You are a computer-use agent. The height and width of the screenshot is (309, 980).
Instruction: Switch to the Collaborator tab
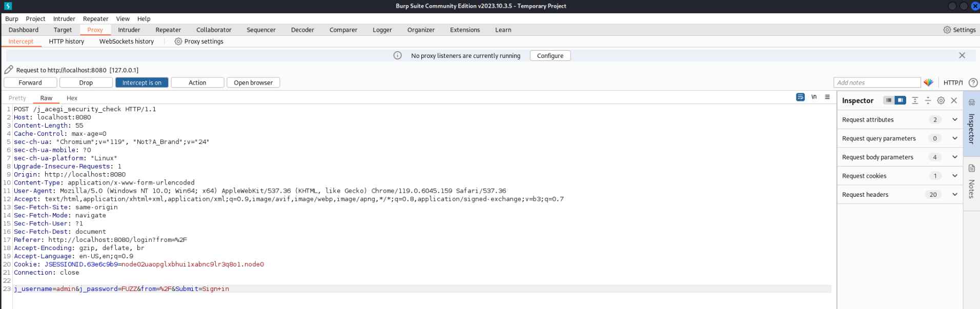click(214, 30)
